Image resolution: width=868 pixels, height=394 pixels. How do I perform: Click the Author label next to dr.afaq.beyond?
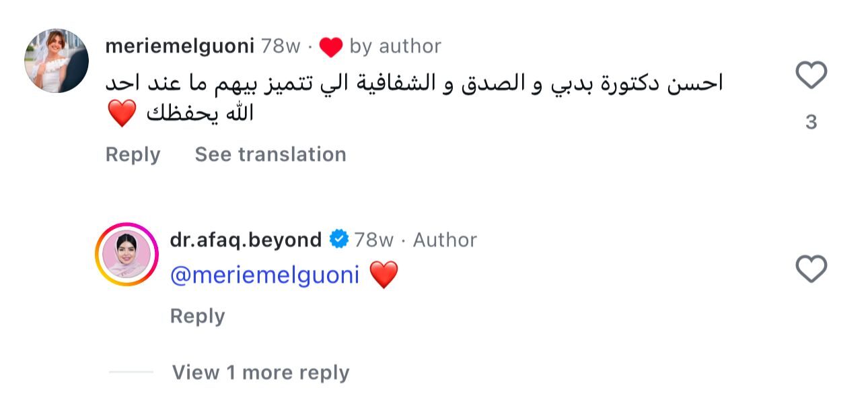[x=445, y=240]
